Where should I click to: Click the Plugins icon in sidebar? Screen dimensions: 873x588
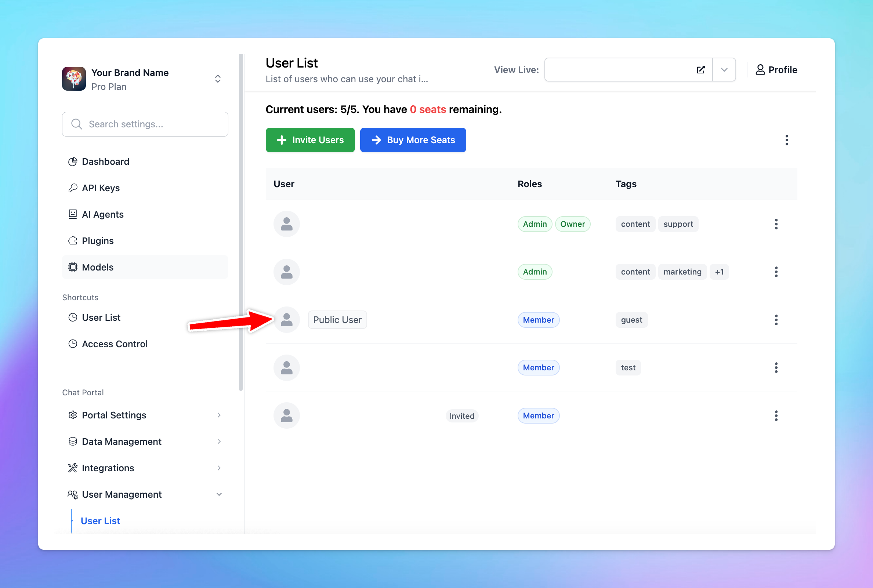[72, 240]
